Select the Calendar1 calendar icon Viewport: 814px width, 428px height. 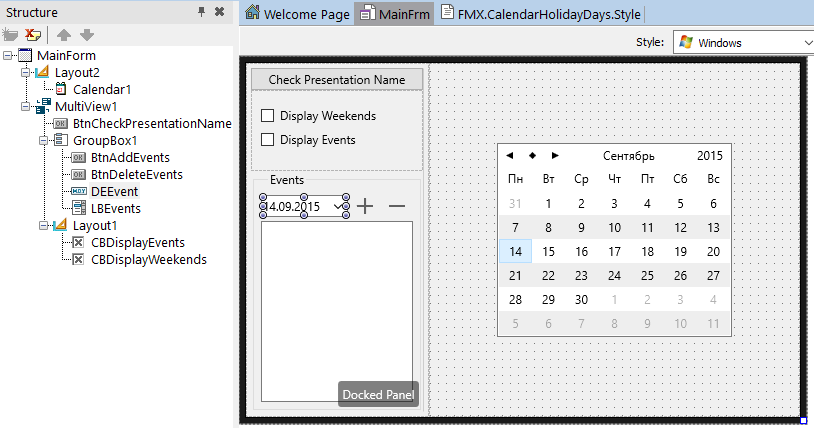click(61, 89)
